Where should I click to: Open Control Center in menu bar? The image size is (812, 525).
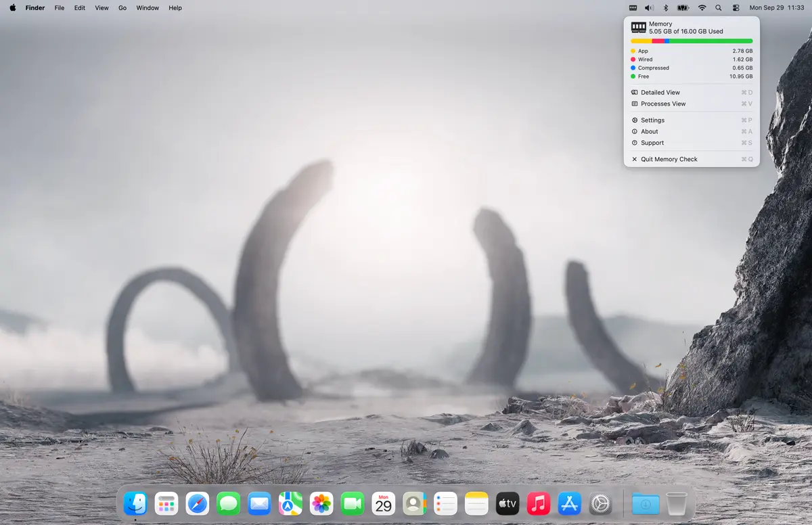[x=736, y=8]
